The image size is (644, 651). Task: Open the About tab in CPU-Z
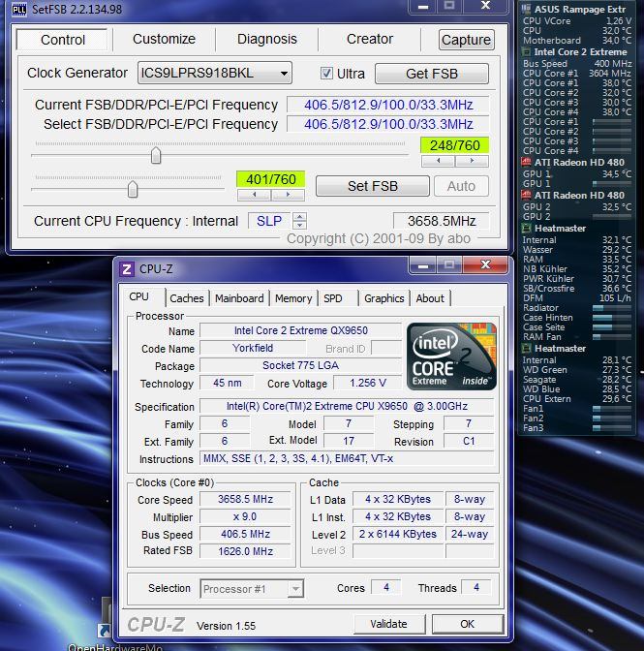pyautogui.click(x=430, y=298)
